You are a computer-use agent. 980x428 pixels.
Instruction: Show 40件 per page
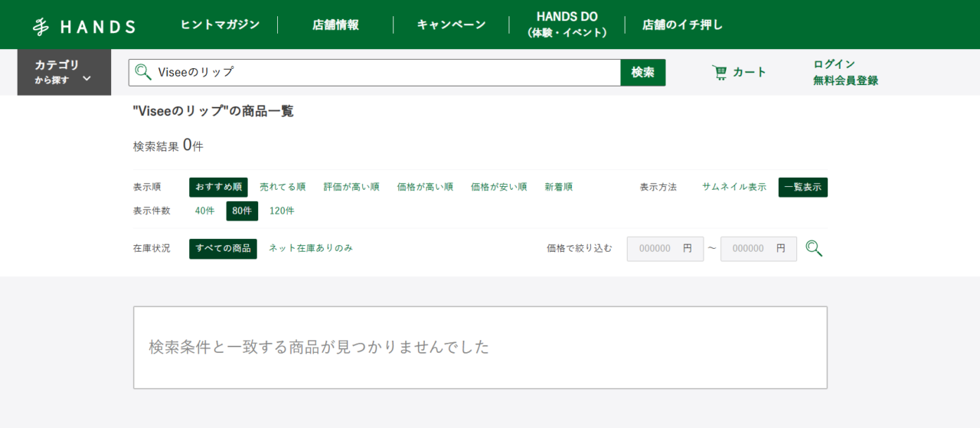coord(205,211)
